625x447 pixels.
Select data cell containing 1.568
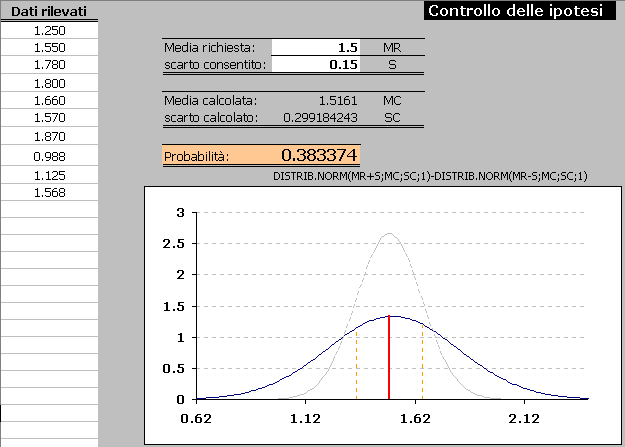[49, 192]
